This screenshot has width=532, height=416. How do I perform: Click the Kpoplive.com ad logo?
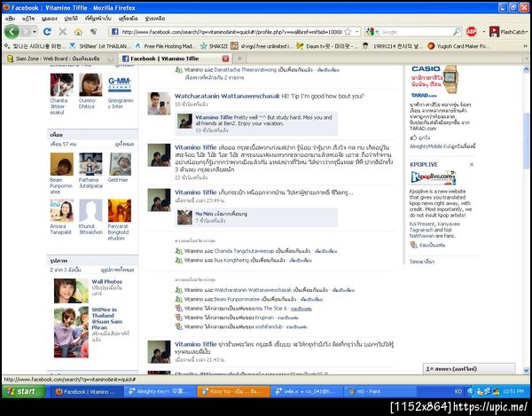433,177
